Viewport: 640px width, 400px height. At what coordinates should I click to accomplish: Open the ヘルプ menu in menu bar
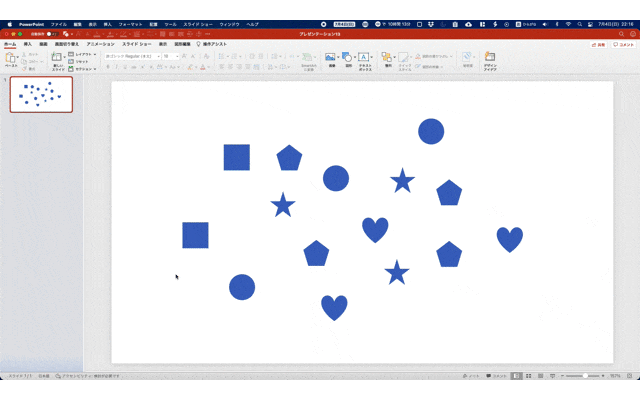(252, 24)
